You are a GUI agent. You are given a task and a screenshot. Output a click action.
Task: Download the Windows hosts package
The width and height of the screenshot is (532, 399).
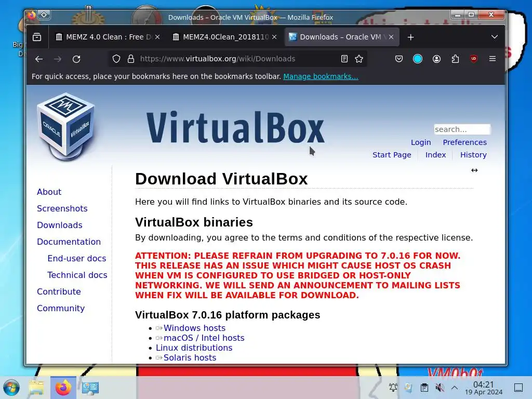(194, 328)
